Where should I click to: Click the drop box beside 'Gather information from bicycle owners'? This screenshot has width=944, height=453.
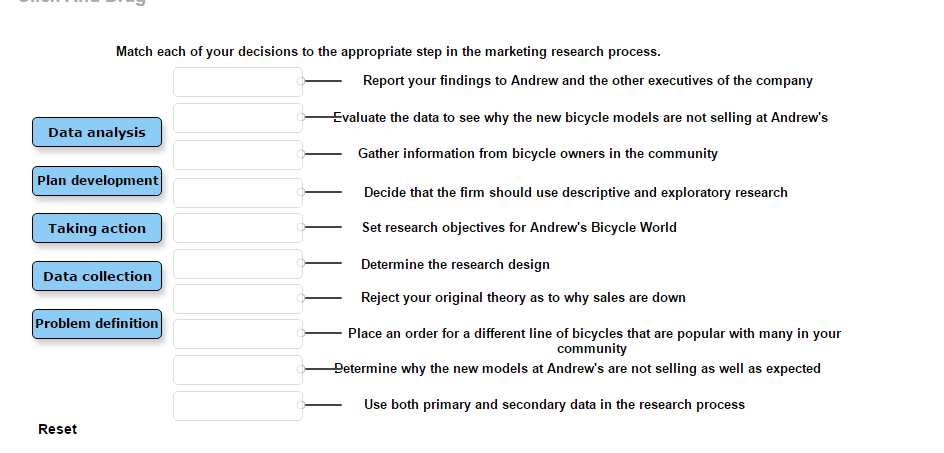click(237, 155)
